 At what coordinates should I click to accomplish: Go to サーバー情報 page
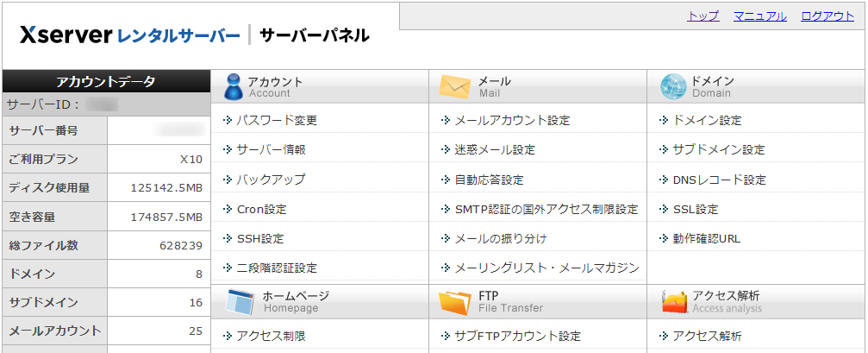271,149
